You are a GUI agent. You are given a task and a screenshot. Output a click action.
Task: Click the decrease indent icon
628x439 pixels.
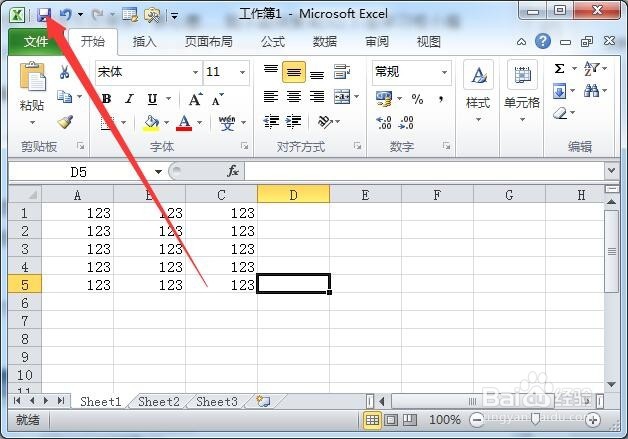click(x=271, y=121)
